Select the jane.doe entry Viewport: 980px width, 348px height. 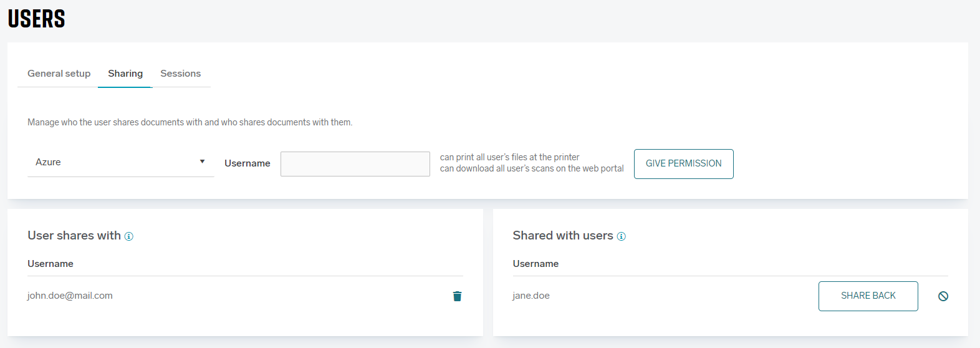click(531, 296)
